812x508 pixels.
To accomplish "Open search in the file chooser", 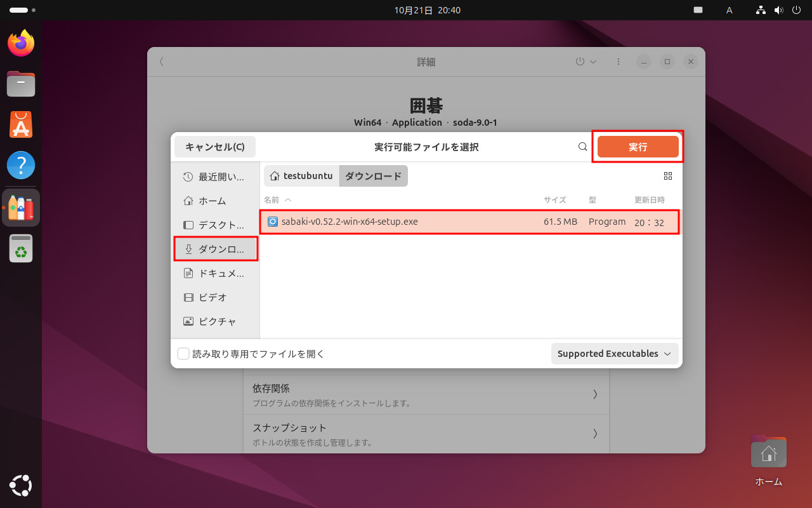I will [582, 146].
